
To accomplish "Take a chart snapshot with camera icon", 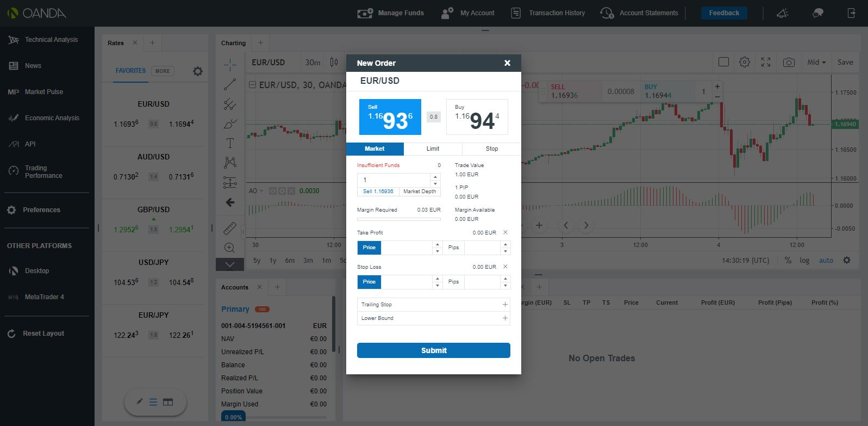I will (789, 63).
